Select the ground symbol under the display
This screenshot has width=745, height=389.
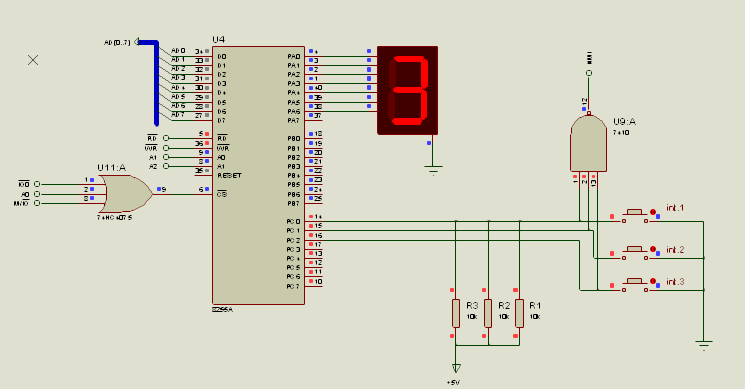click(x=433, y=169)
